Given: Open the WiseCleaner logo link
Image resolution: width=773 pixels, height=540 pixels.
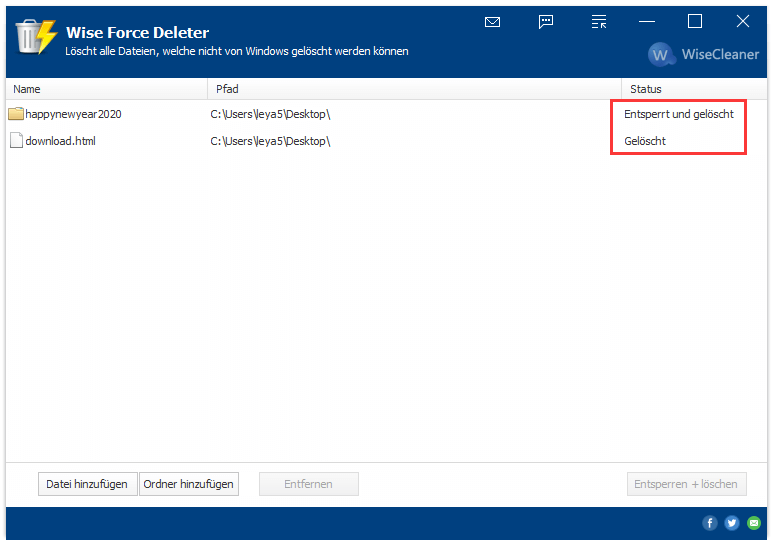Looking at the screenshot, I should 703,54.
